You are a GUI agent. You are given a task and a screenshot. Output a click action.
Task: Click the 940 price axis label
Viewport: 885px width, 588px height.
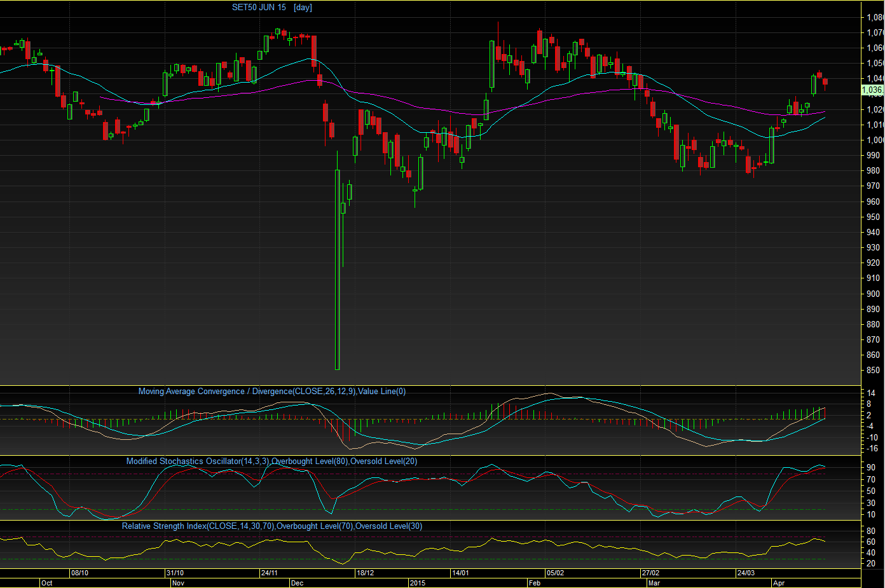point(873,232)
